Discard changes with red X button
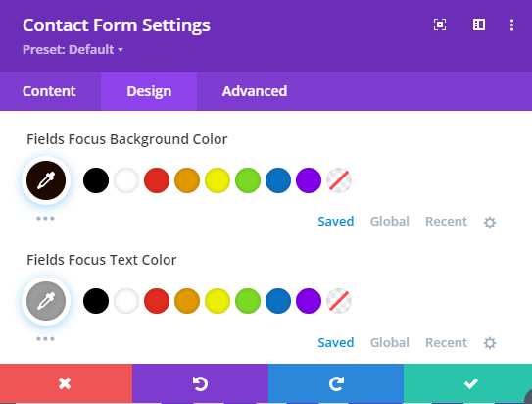532x404 pixels. (x=67, y=383)
